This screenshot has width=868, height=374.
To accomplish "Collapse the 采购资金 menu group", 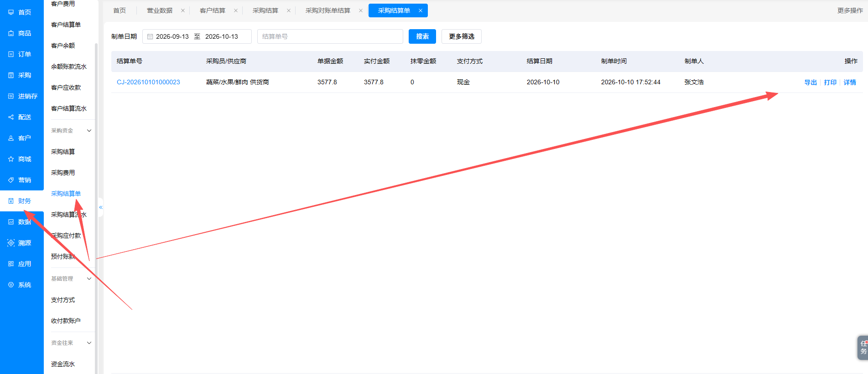I will (89, 131).
